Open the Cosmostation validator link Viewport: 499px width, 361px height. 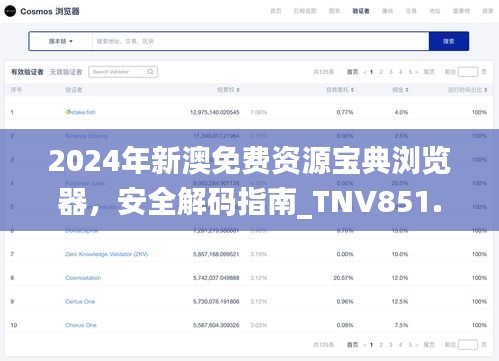[x=83, y=278]
